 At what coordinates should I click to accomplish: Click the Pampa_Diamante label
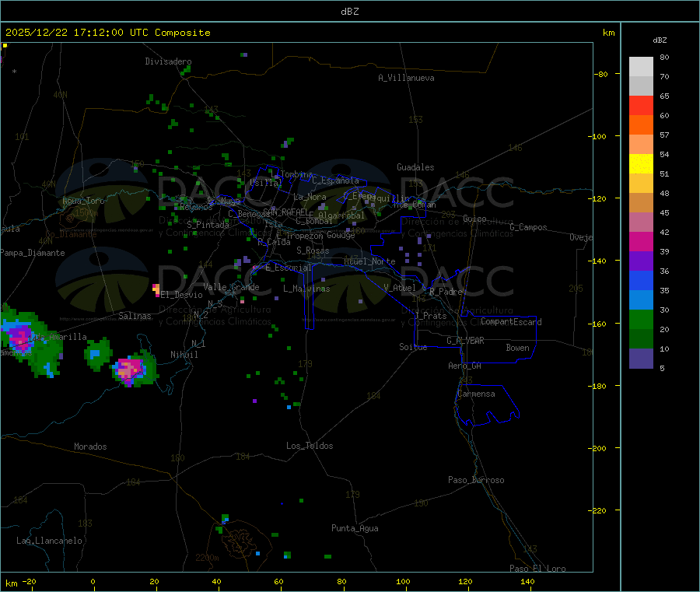33,253
